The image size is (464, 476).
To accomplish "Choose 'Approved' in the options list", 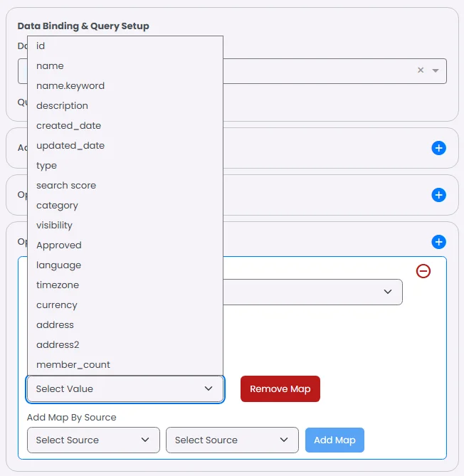I will click(59, 245).
